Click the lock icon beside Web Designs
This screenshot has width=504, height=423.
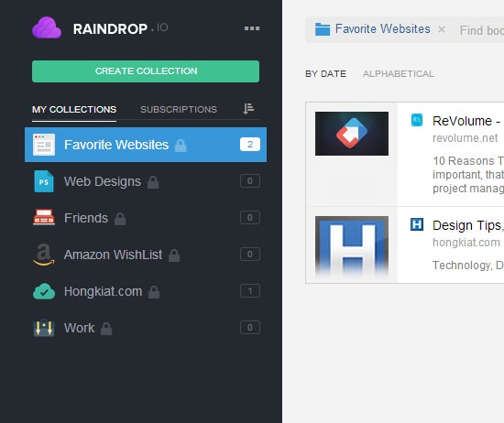[x=153, y=182]
